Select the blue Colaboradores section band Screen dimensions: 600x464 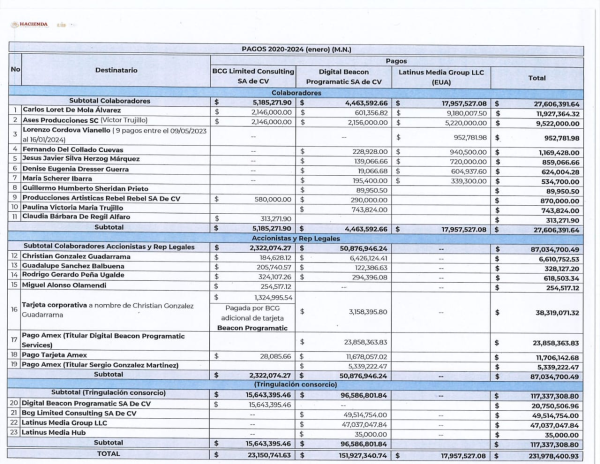pos(296,93)
